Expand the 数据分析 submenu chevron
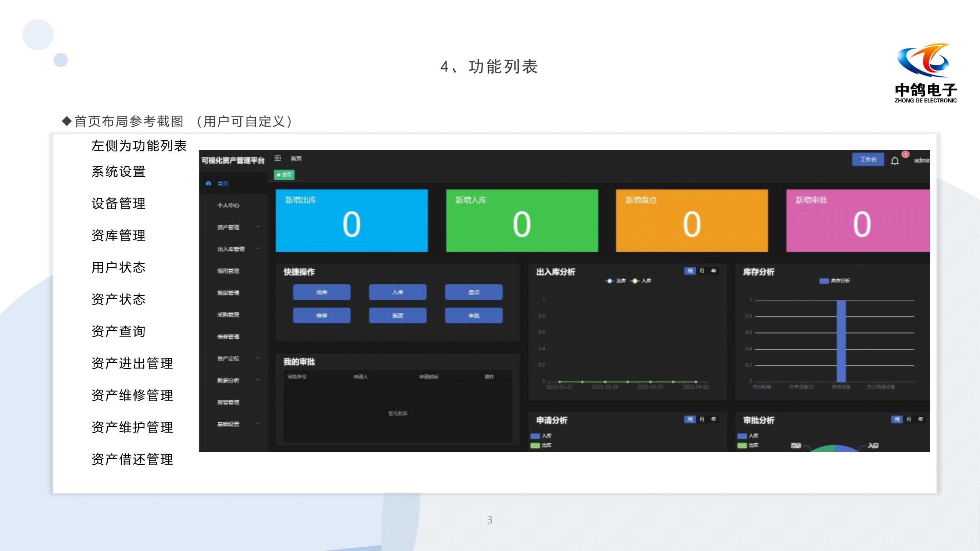The height and width of the screenshot is (551, 980). 258,379
